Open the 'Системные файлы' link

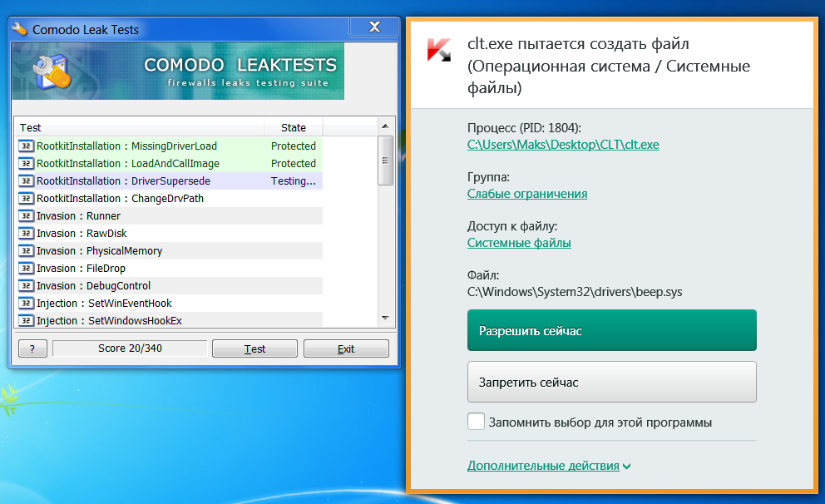pos(519,243)
